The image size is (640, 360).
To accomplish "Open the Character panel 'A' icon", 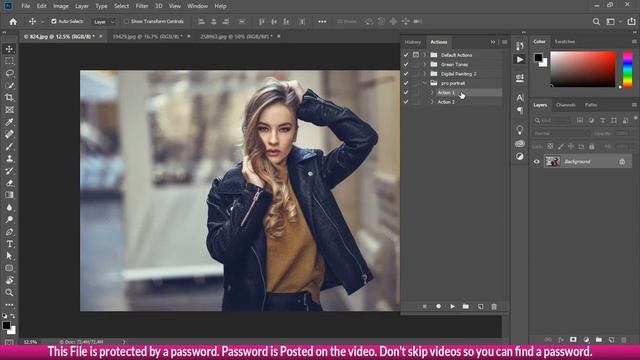I will [x=520, y=98].
